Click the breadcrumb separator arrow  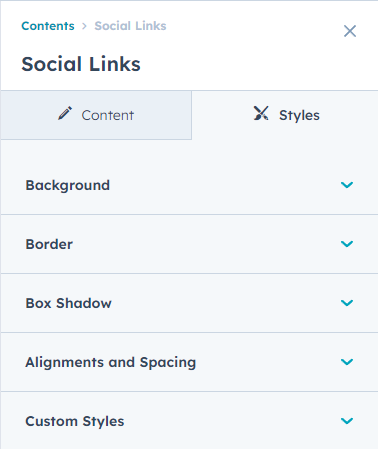[x=84, y=26]
